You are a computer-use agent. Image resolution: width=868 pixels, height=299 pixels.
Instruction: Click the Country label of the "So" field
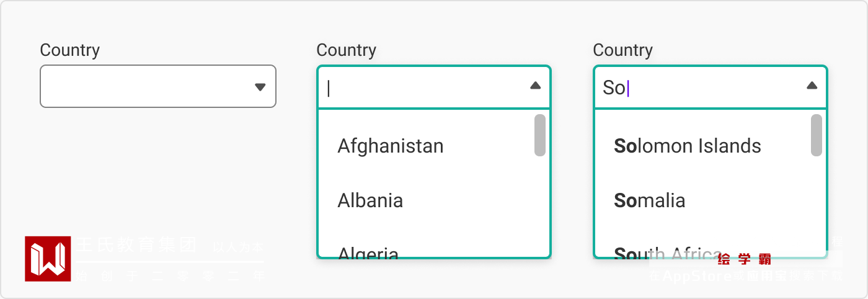click(x=622, y=50)
